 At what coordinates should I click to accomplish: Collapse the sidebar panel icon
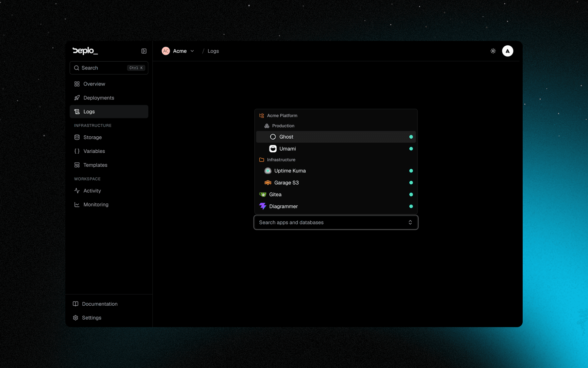[144, 51]
